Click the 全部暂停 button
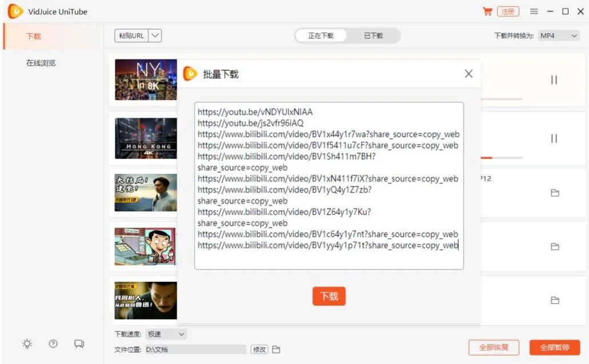The image size is (589, 364). pyautogui.click(x=555, y=347)
